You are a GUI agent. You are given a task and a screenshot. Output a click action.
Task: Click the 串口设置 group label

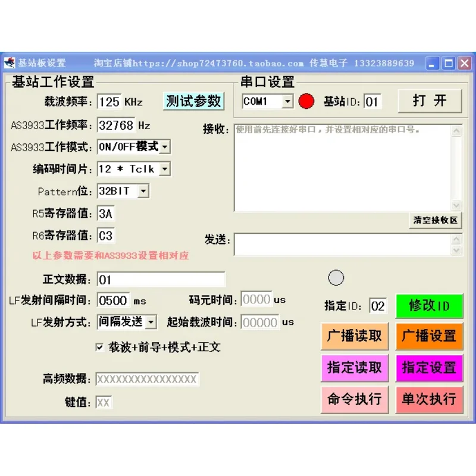pos(267,82)
